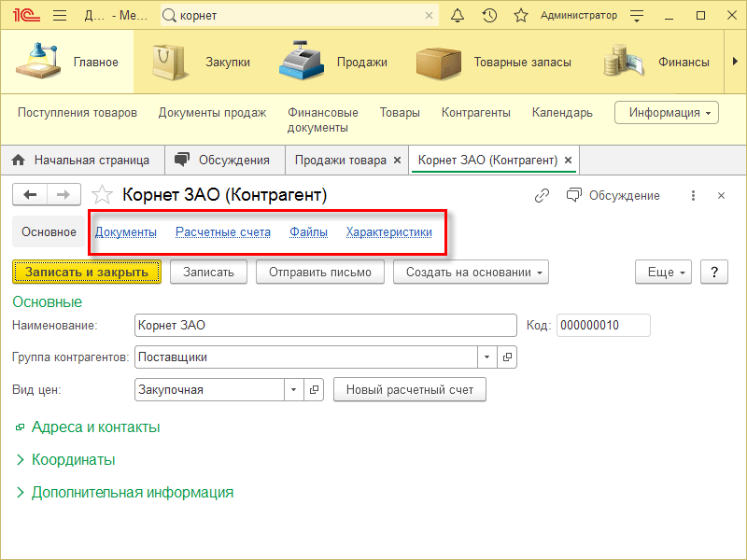Open the Вид цен item form icon
The image size is (747, 560).
314,389
